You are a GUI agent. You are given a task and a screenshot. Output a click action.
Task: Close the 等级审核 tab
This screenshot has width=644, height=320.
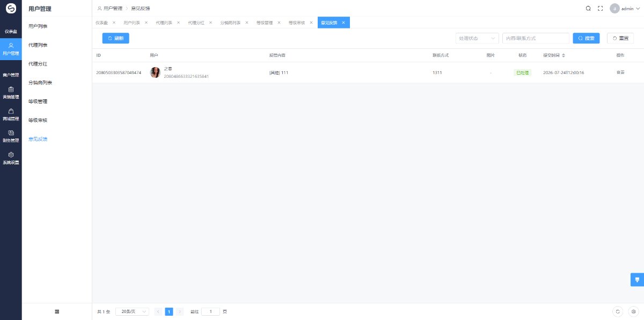pyautogui.click(x=311, y=23)
